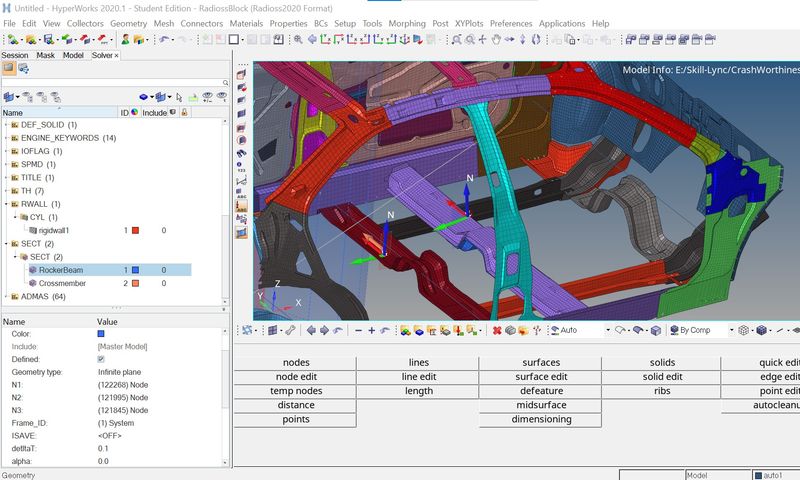Image resolution: width=800 pixels, height=480 pixels.
Task: Click the zoom magnifier icon in the standard views toolbar
Action: point(298,39)
